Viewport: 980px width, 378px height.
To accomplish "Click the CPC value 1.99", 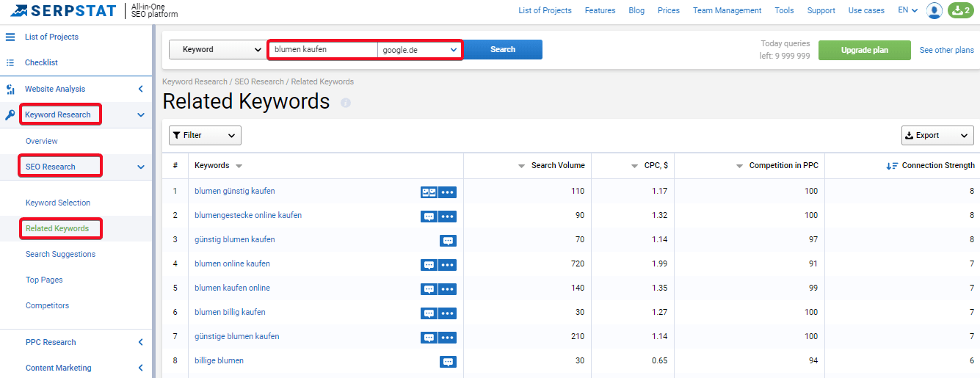I will pyautogui.click(x=660, y=263).
